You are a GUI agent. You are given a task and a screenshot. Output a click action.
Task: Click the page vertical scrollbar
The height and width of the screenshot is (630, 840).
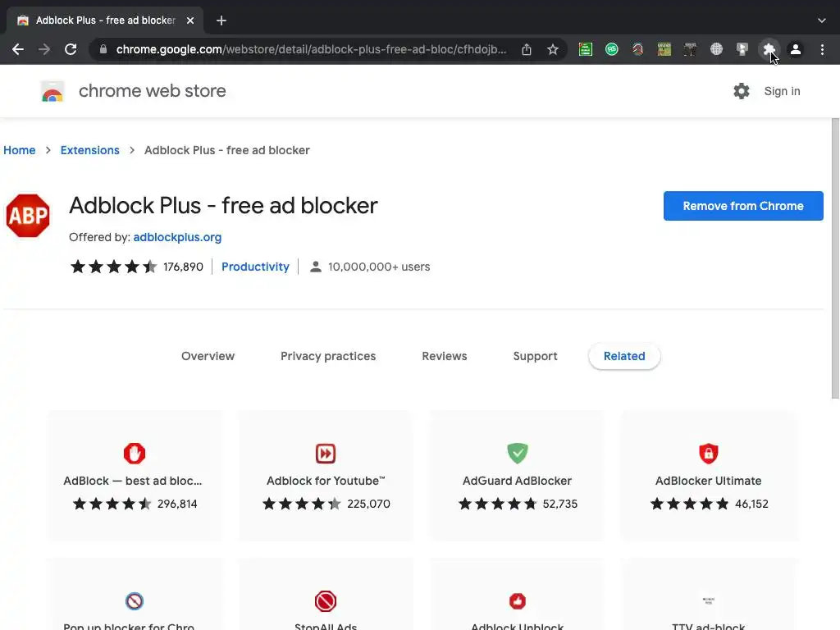click(x=835, y=258)
